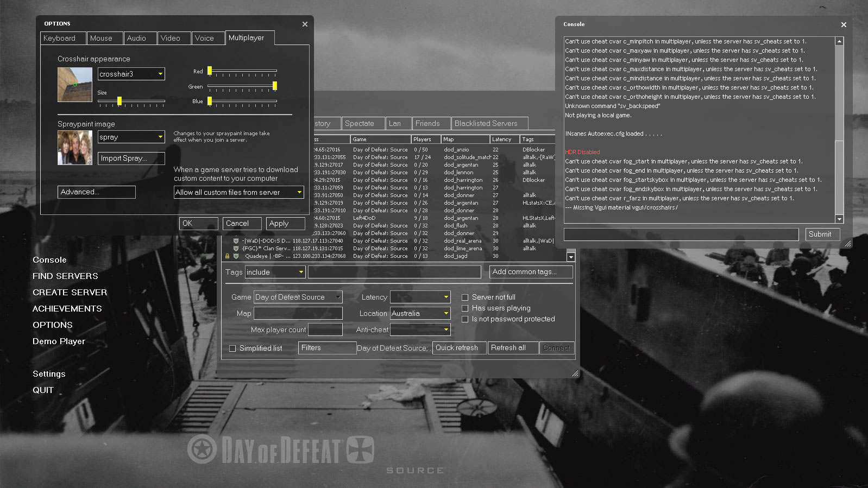Click the Green crosshair color slider handle
Image resolution: width=868 pixels, height=488 pixels.
[x=275, y=86]
